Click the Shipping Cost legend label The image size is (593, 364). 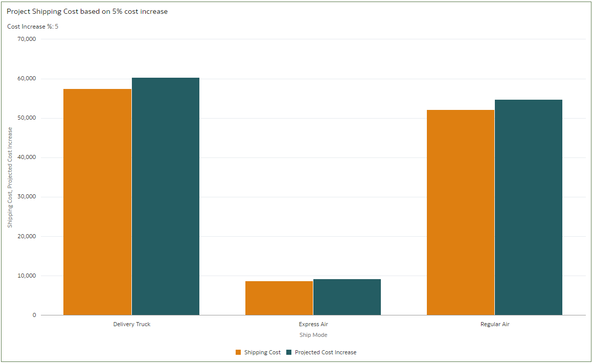[262, 352]
